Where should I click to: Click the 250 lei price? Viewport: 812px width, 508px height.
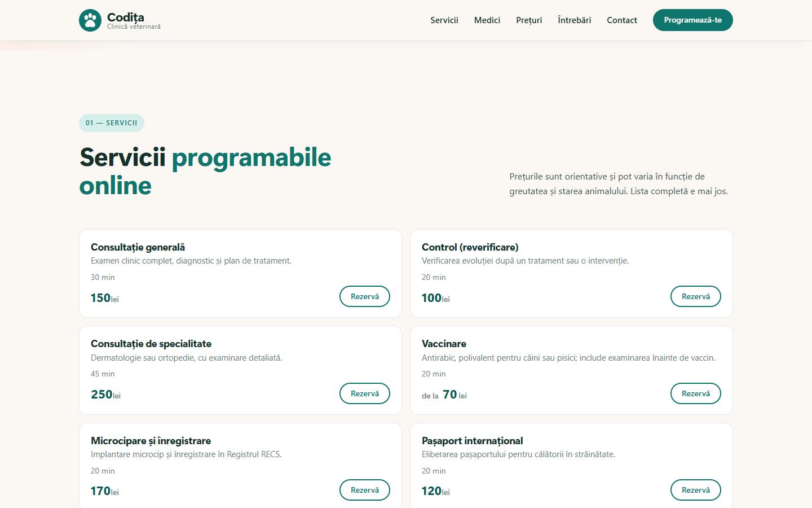tap(105, 395)
